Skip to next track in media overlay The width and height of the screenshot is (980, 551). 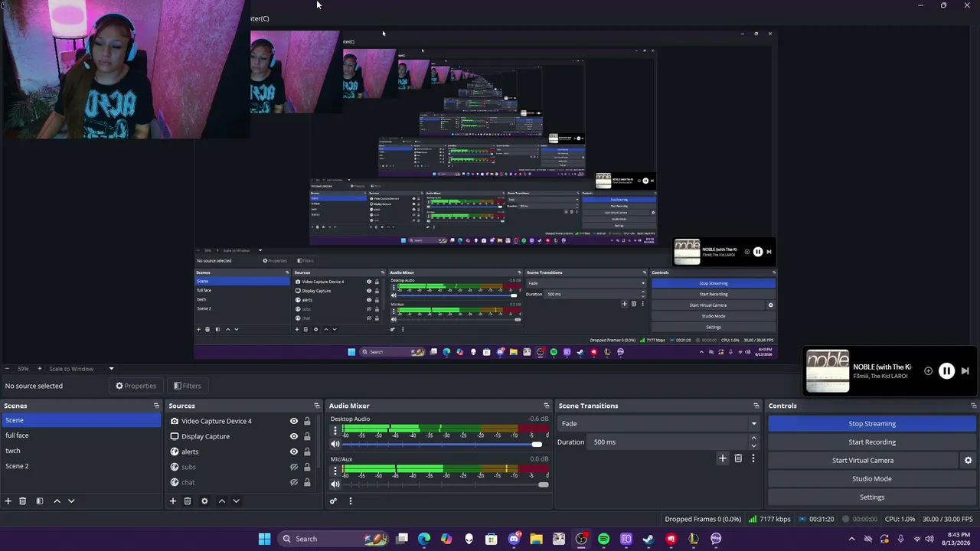pyautogui.click(x=965, y=371)
